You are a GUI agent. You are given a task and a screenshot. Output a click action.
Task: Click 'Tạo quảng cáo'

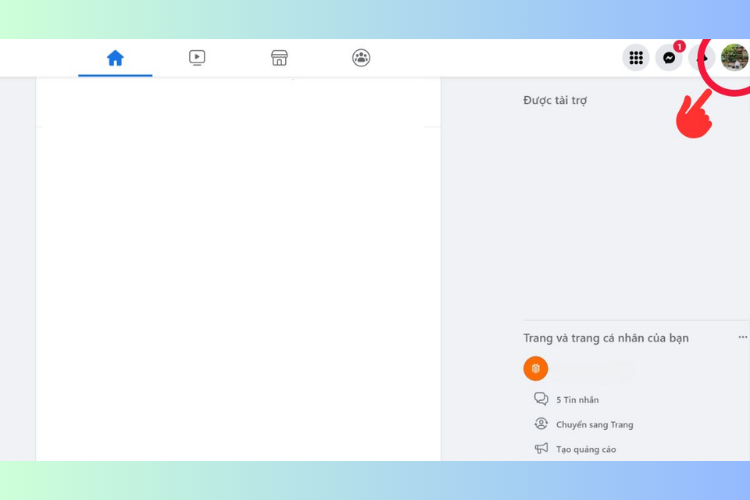tap(586, 449)
